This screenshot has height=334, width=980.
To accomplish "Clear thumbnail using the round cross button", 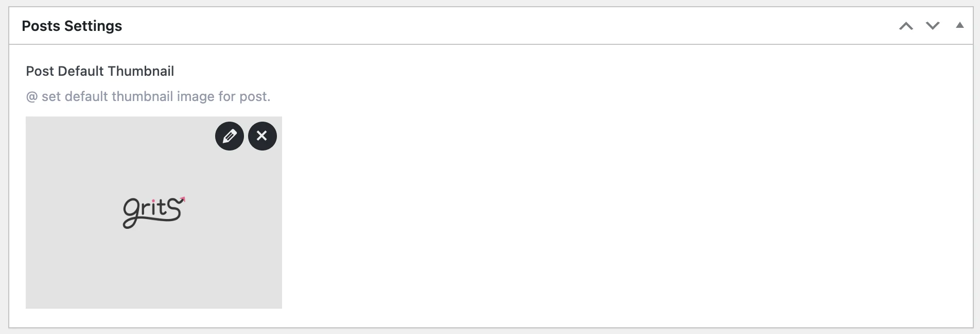I will pyautogui.click(x=262, y=136).
